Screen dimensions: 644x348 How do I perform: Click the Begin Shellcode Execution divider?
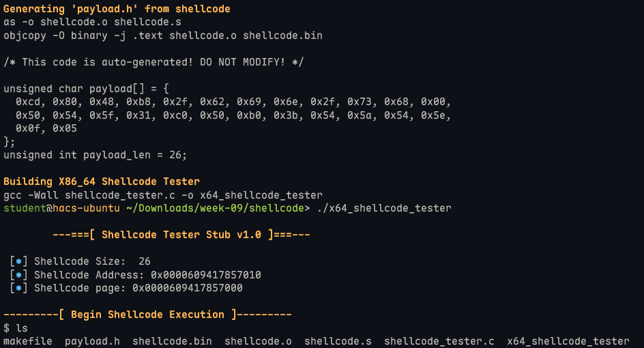pos(147,315)
